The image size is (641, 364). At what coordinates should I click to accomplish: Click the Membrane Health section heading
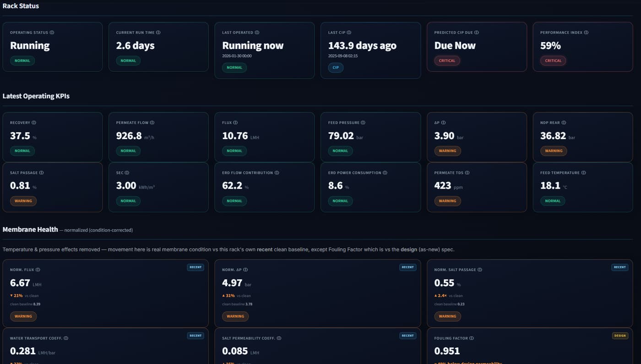30,229
